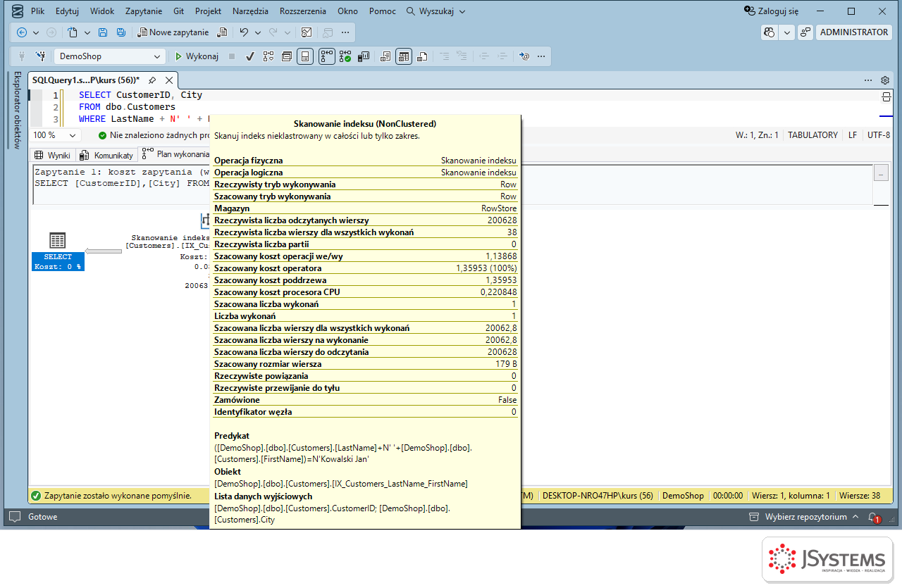The height and width of the screenshot is (588, 902).
Task: Click the new file icon
Action: tap(73, 32)
